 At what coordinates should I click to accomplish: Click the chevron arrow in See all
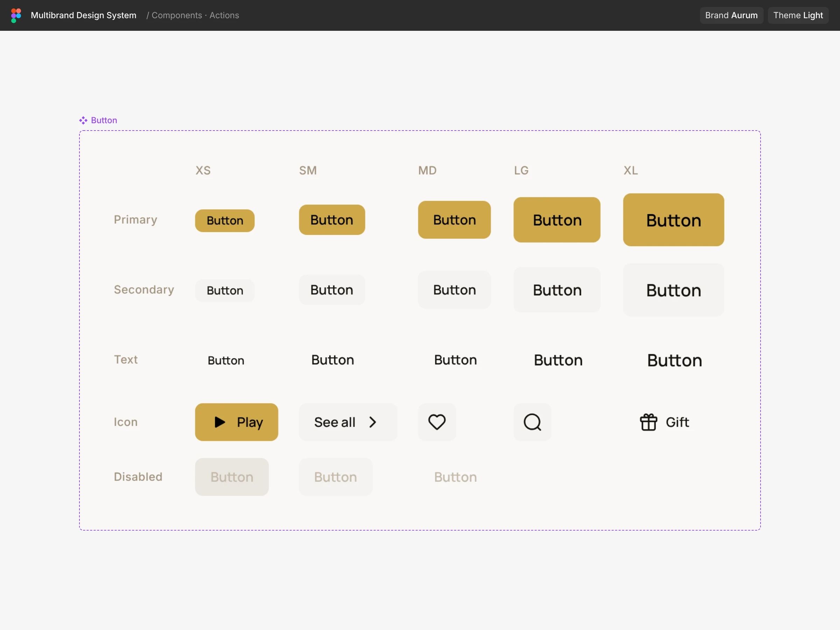372,422
